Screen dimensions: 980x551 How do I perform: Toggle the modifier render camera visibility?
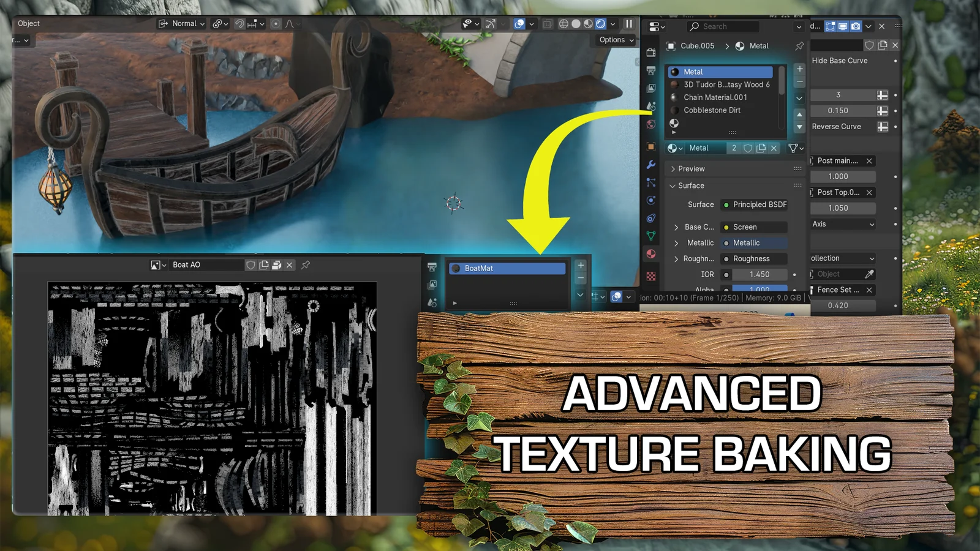point(856,26)
